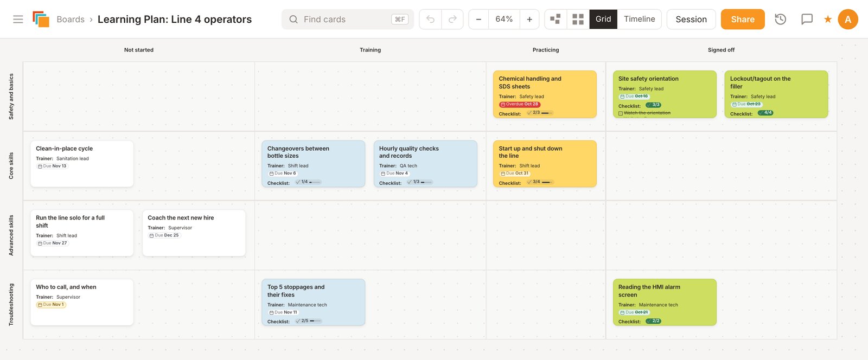Click 1/3 checklist progress on Hourly quality card
The image size is (868, 360).
pyautogui.click(x=420, y=182)
